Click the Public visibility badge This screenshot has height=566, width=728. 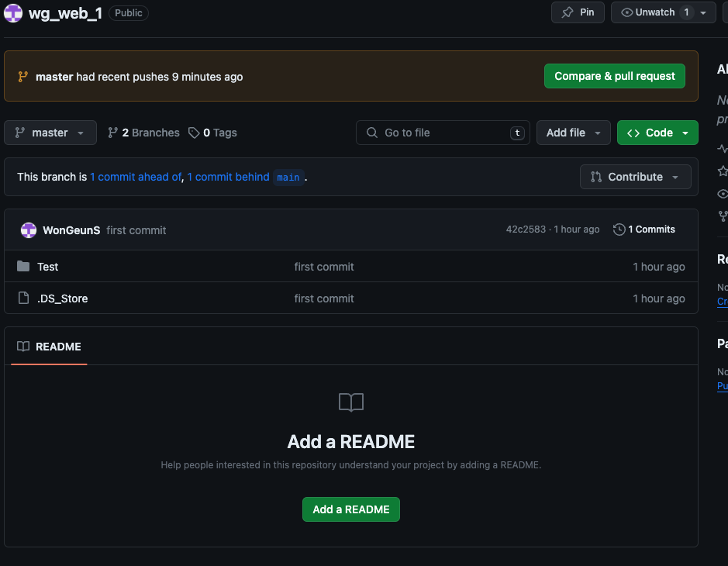129,13
